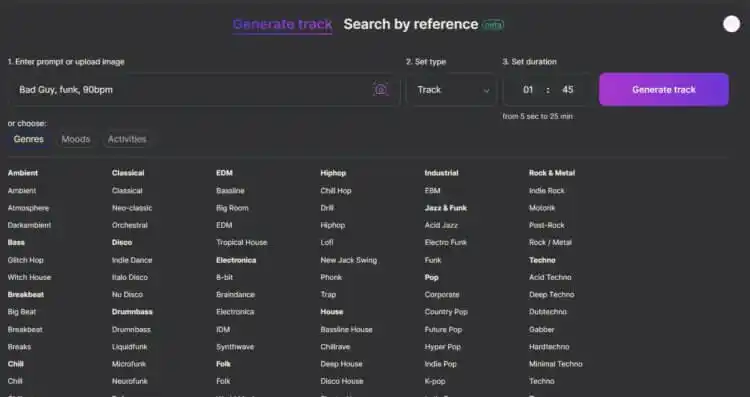Select the Nu Disco genre

(127, 295)
